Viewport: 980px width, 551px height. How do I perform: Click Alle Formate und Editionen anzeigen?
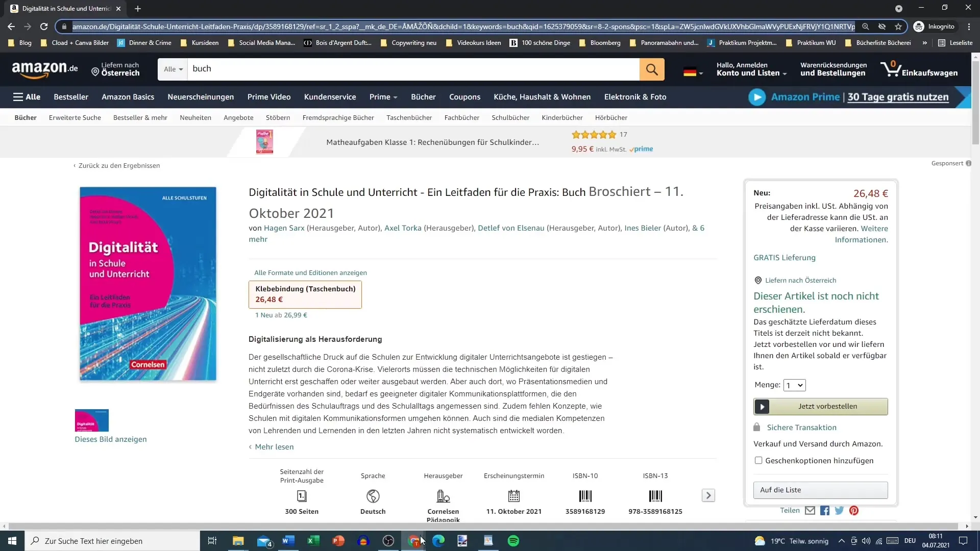coord(310,273)
